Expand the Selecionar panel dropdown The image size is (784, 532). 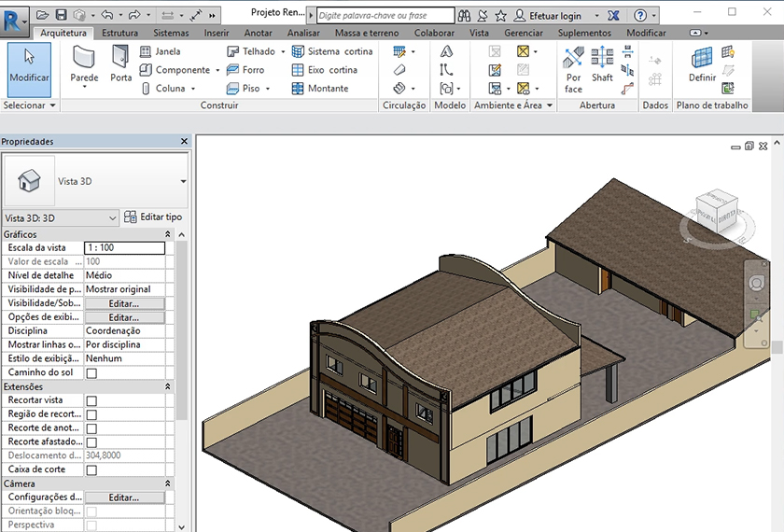(30, 105)
